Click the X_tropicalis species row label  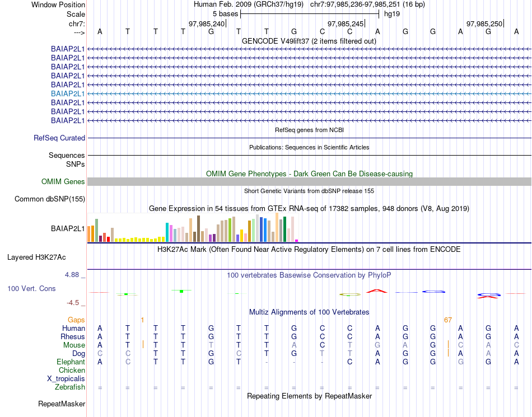[x=66, y=379]
